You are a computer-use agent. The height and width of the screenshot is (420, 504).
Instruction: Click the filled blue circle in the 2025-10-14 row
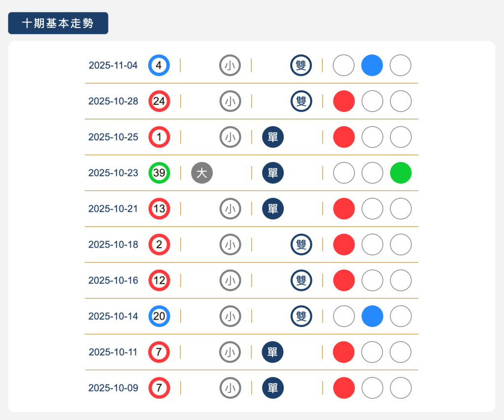(x=372, y=316)
